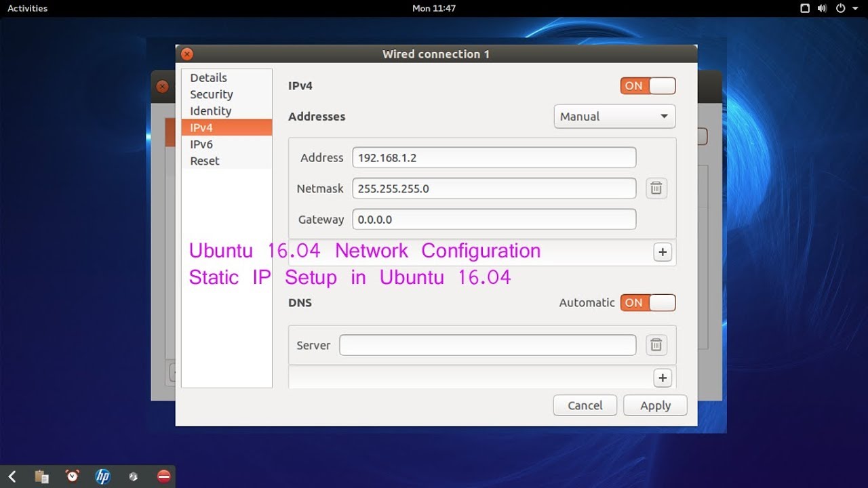Select IPv6 in the sidebar
The width and height of the screenshot is (868, 488).
[226, 144]
